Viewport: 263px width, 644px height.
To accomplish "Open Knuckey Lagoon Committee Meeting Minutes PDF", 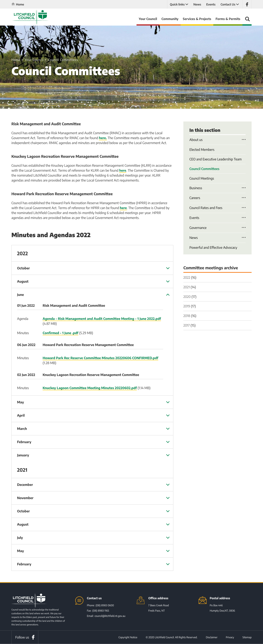I will point(89,388).
